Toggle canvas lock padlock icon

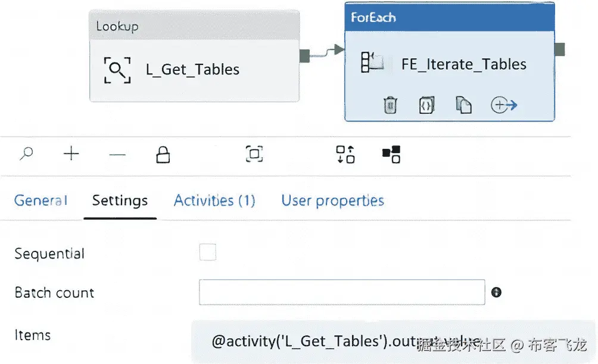pos(163,154)
